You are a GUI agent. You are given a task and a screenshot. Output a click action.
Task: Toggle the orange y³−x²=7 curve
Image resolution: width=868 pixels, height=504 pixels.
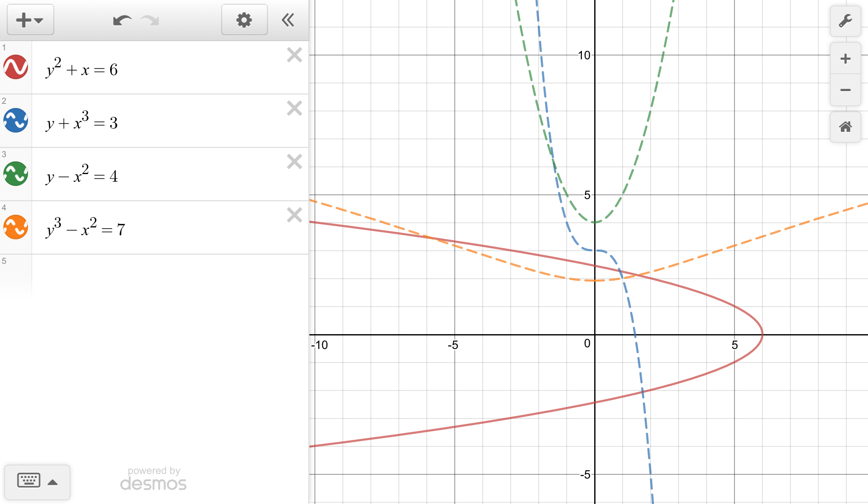pos(16,227)
